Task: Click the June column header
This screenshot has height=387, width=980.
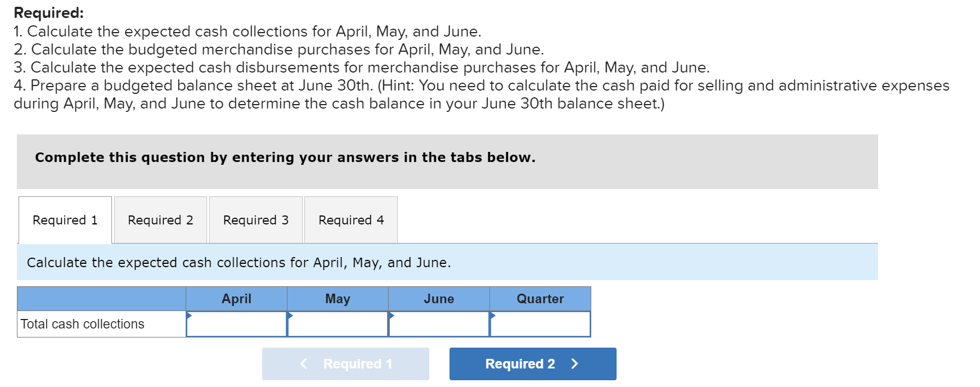Action: (x=439, y=299)
